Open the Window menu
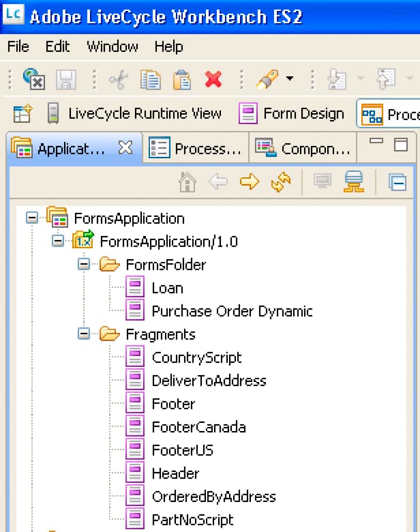 (x=112, y=46)
